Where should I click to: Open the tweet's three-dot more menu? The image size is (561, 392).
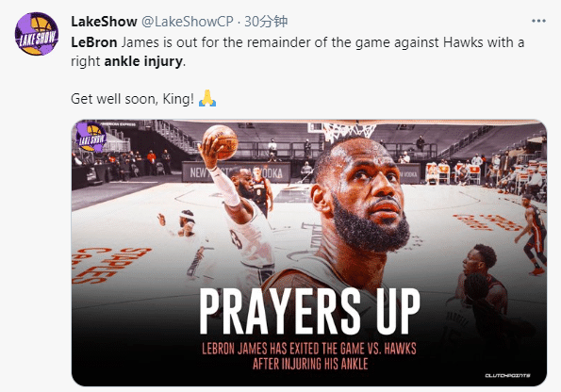538,21
